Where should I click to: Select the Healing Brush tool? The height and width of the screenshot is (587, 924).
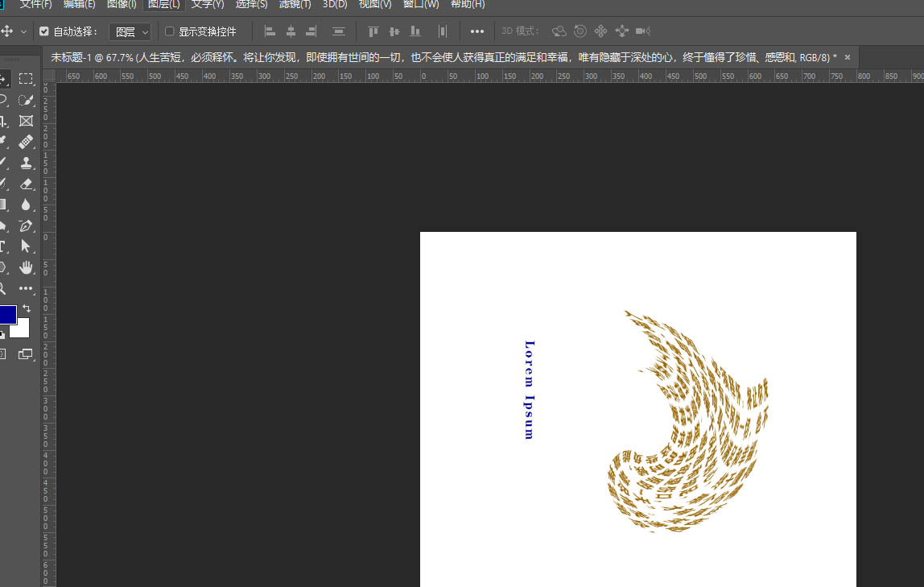pos(25,142)
